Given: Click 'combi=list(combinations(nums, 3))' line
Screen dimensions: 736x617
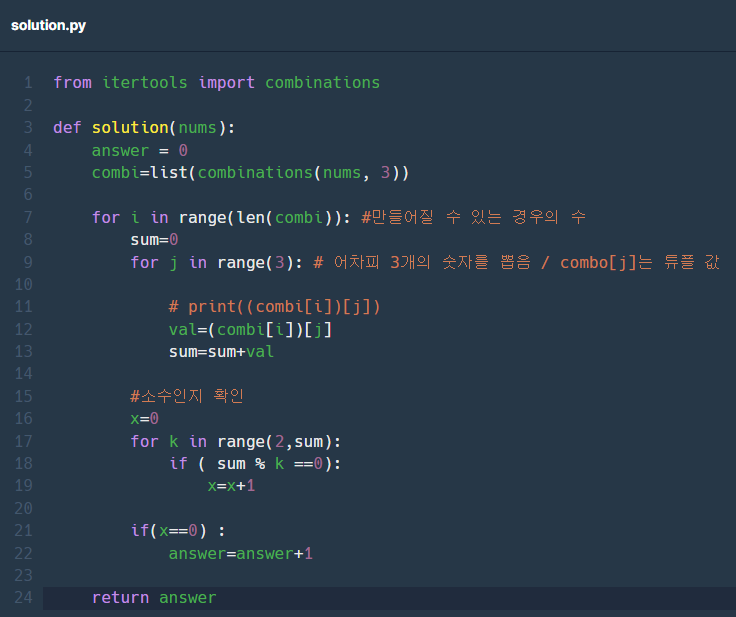Looking at the screenshot, I should (251, 173).
